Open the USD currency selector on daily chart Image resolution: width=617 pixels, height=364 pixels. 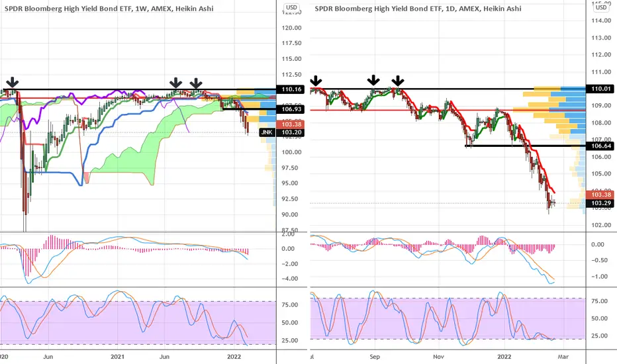point(601,7)
